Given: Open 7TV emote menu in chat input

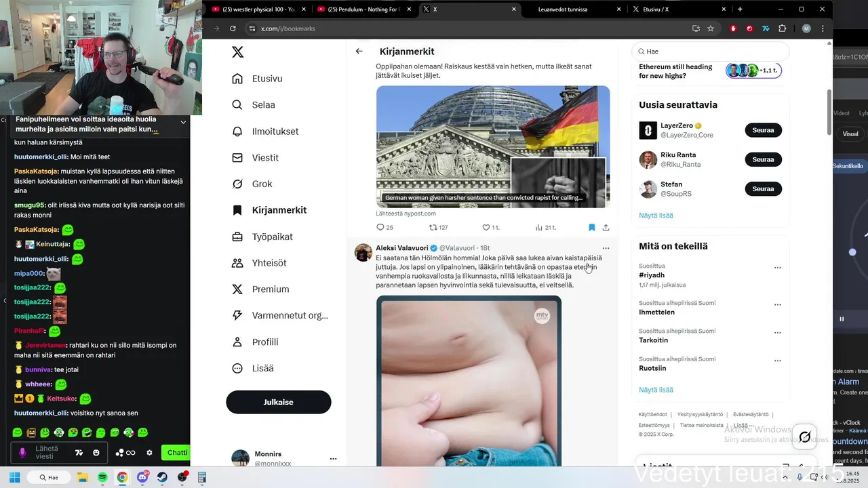Looking at the screenshot, I should tap(79, 453).
